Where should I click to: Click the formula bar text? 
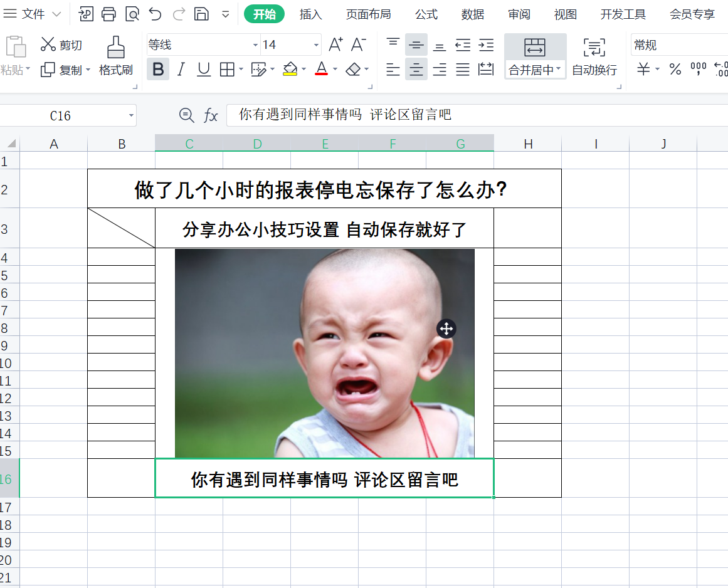345,115
